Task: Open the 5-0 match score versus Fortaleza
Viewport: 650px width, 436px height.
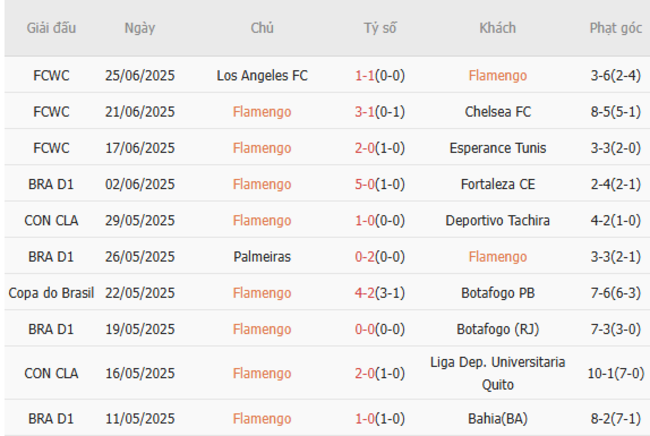Action: click(363, 184)
